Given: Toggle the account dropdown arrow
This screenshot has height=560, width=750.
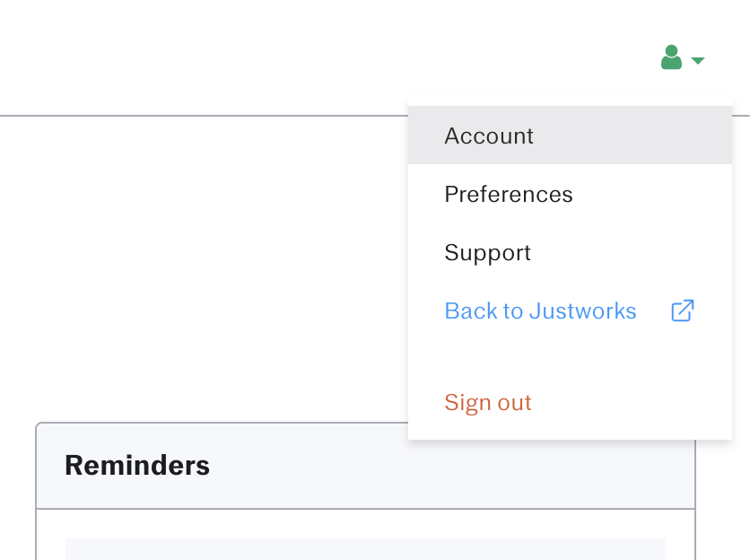Looking at the screenshot, I should (x=698, y=60).
